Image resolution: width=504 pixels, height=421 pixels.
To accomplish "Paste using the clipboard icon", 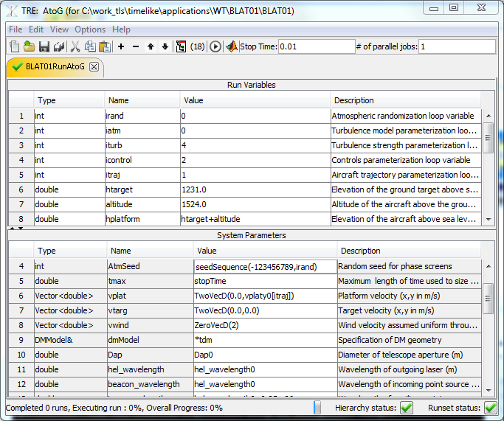I will coord(105,46).
